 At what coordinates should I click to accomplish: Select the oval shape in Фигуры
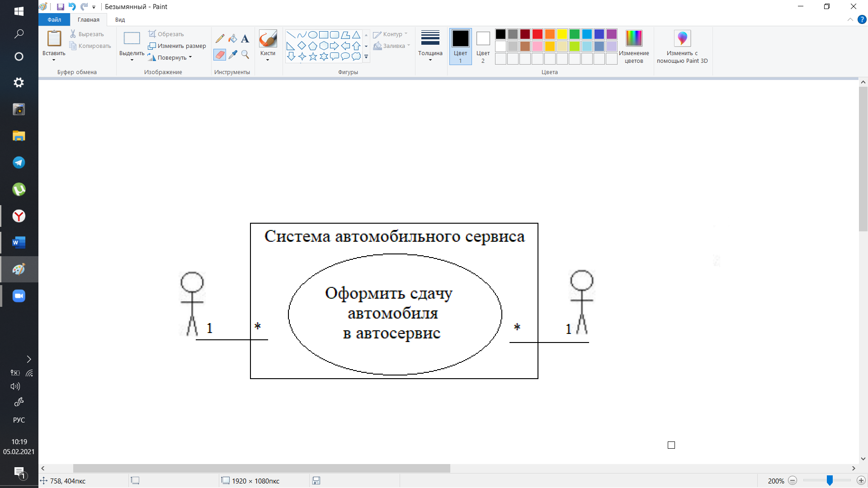[312, 35]
